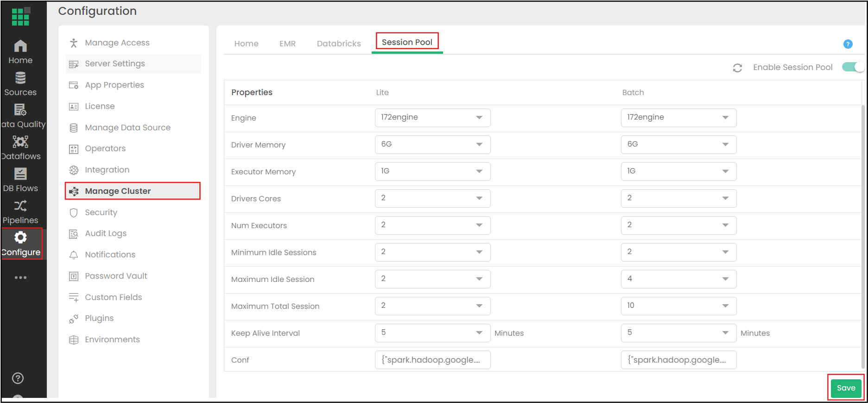Open Sources from the left navigation bar

(x=20, y=84)
